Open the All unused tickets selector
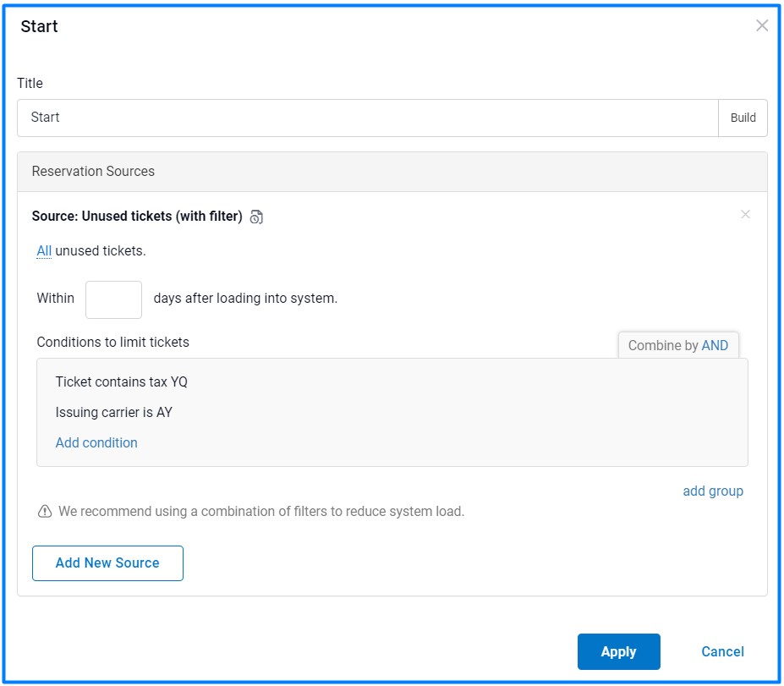The image size is (784, 686). click(x=44, y=251)
